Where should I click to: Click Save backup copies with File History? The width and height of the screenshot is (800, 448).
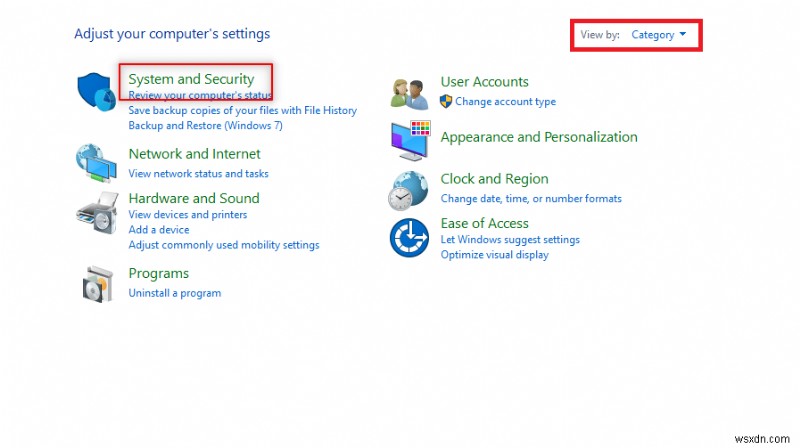pos(242,110)
